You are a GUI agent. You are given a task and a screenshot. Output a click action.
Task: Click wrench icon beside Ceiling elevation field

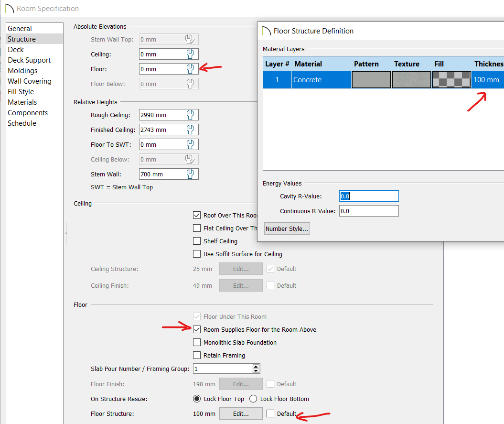[x=190, y=54]
